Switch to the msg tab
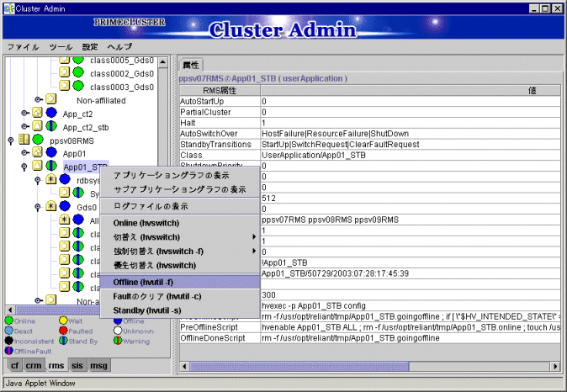567x392 pixels. [98, 366]
